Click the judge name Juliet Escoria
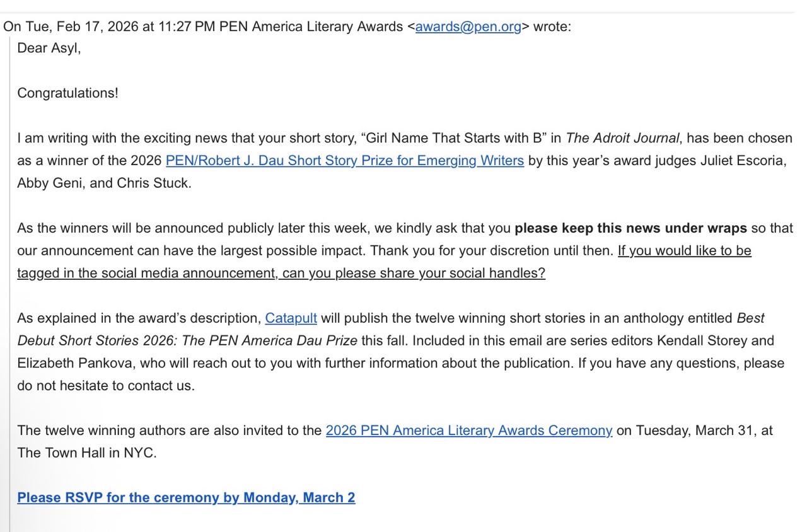Image resolution: width=807 pixels, height=532 pixels. [x=742, y=161]
